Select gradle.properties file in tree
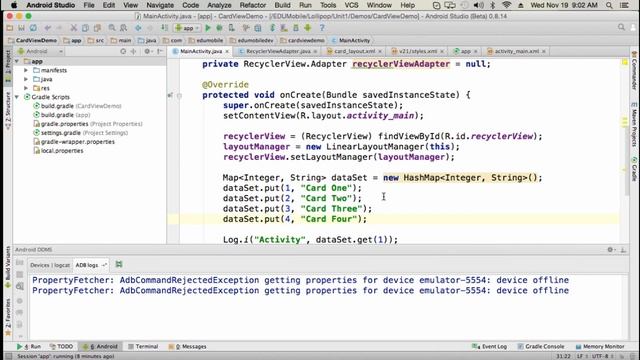 pos(88,124)
